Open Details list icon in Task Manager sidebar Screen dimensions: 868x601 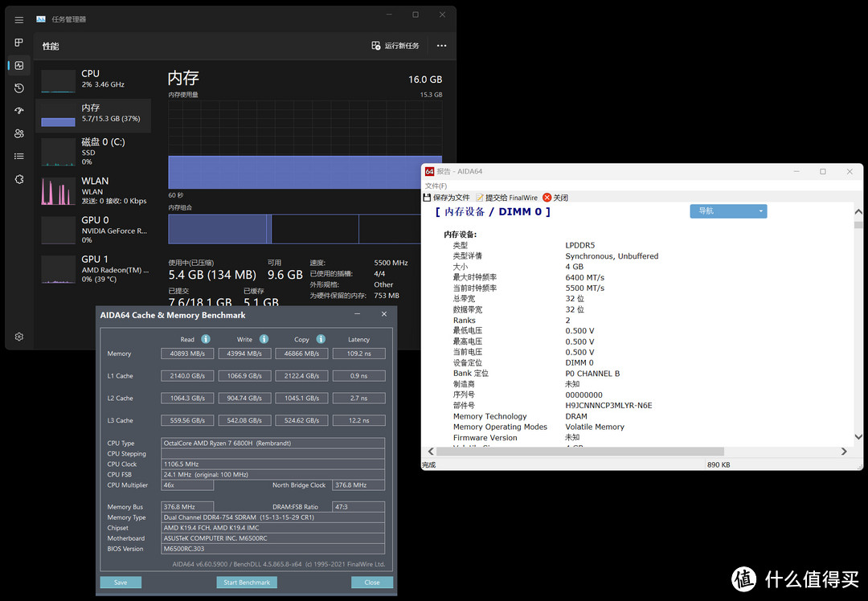pyautogui.click(x=18, y=156)
